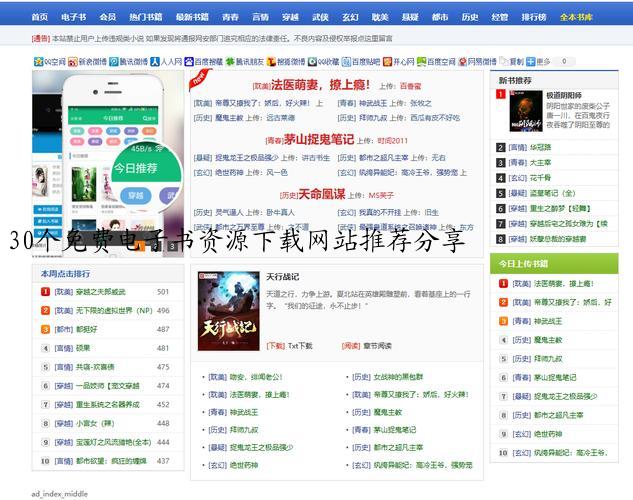The image size is (633, 500).
Task: Open 神武战王 uploaded by 张牧之
Action: click(x=373, y=103)
